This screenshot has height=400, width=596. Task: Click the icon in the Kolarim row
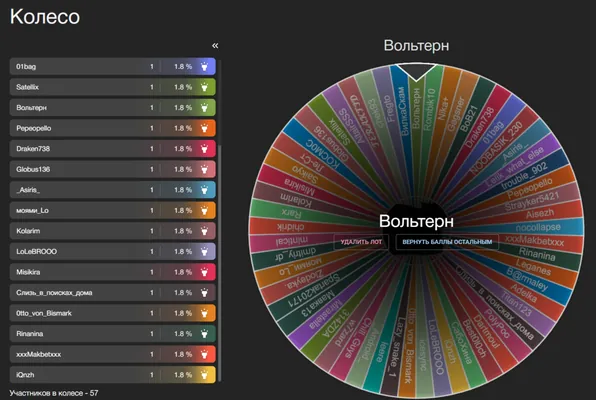pyautogui.click(x=204, y=231)
